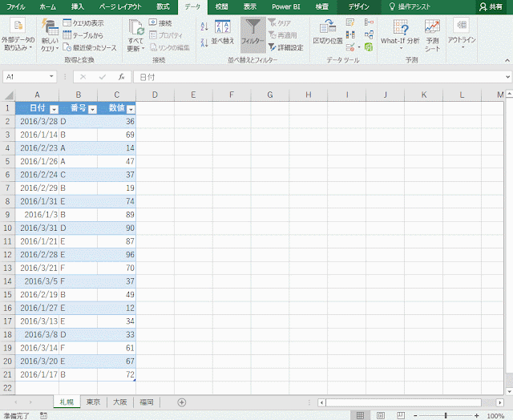This screenshot has height=420, width=513.
Task: Select cell with value 96
Action: tap(116, 255)
